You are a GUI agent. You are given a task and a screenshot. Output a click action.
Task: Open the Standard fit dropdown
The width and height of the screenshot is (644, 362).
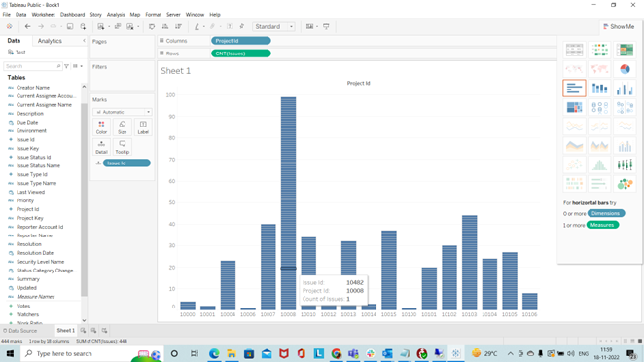tap(274, 26)
